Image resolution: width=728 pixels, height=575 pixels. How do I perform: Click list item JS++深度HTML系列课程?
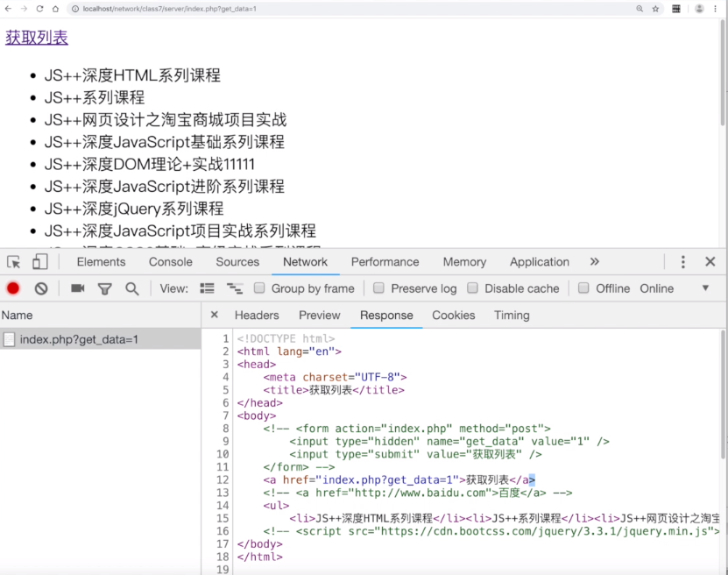tap(132, 75)
